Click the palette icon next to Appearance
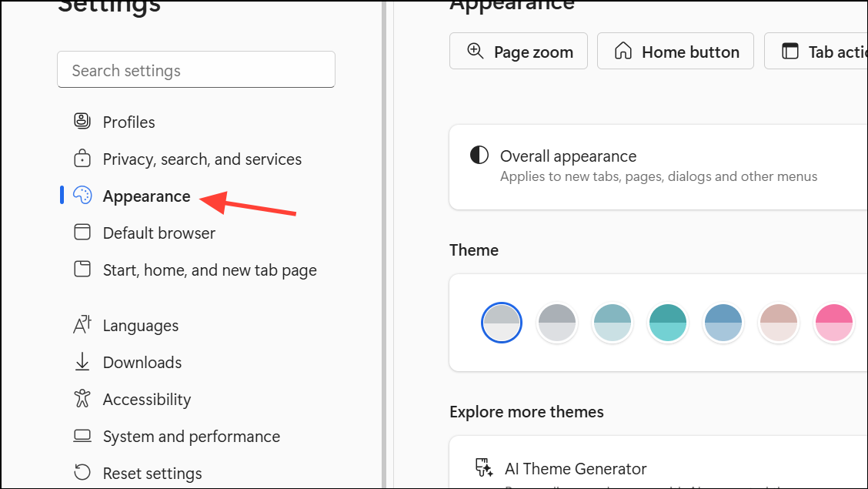 [82, 195]
